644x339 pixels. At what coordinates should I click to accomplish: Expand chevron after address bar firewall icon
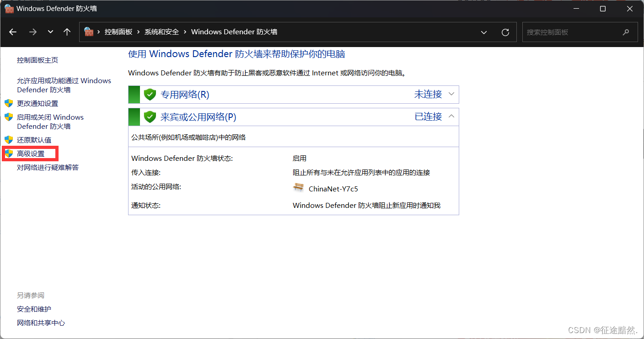click(99, 32)
